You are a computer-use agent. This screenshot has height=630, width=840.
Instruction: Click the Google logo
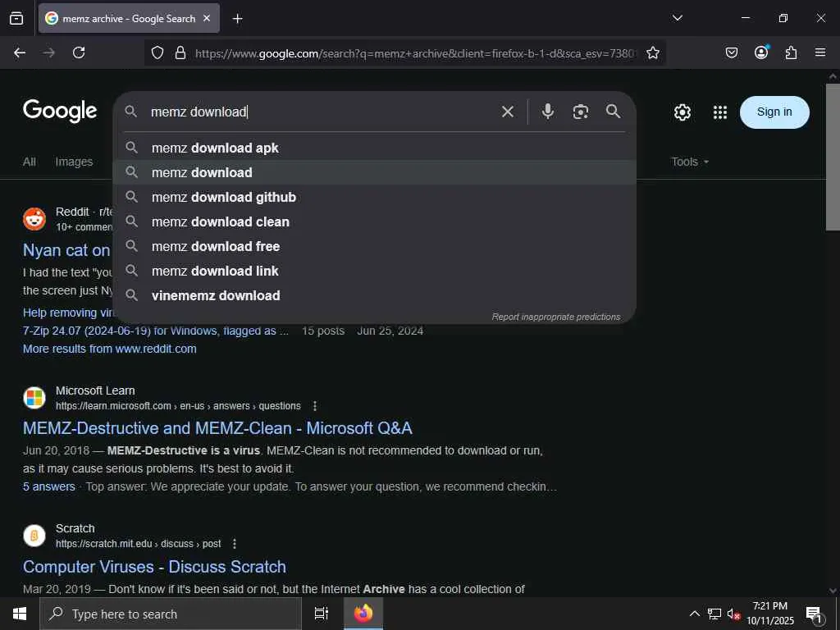tap(60, 111)
